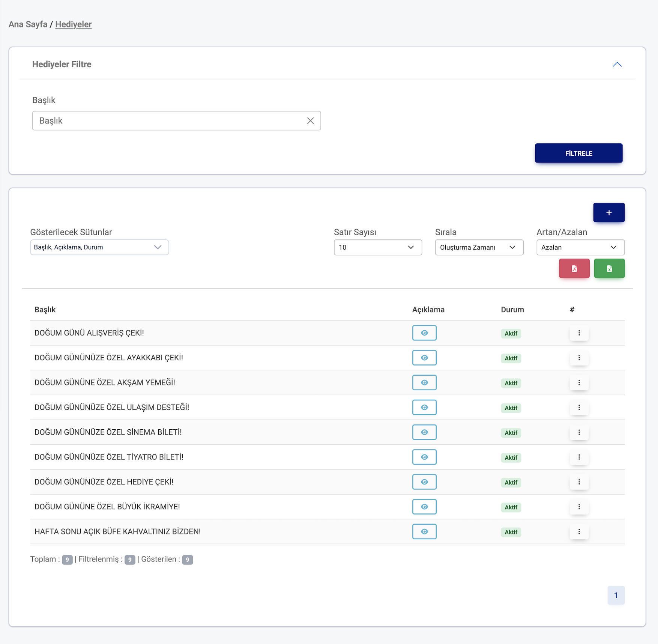Clear the Başlık filter field with X
The width and height of the screenshot is (658, 644).
(x=310, y=120)
